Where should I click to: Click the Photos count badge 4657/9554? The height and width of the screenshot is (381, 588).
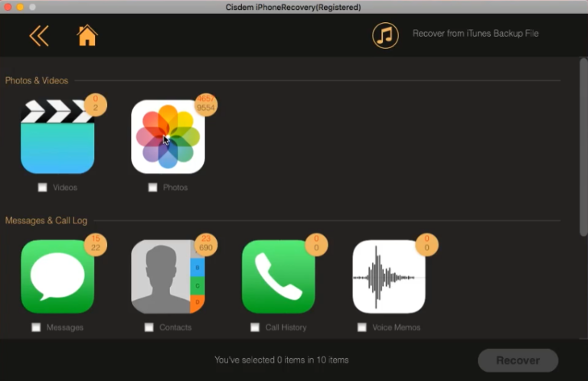pyautogui.click(x=206, y=104)
